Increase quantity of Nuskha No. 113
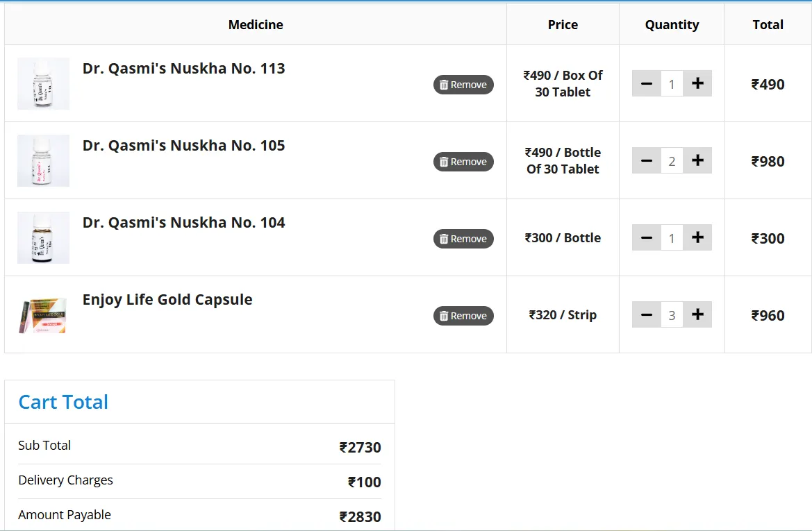 click(697, 84)
